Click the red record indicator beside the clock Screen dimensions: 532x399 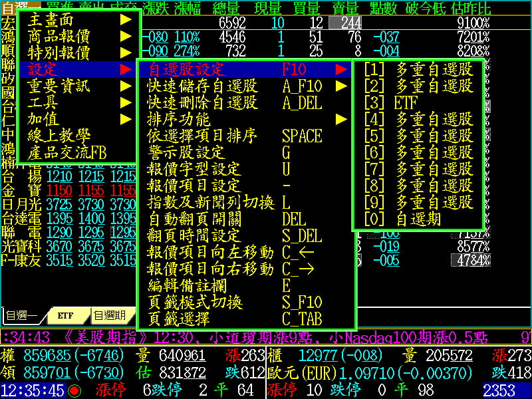click(x=74, y=390)
